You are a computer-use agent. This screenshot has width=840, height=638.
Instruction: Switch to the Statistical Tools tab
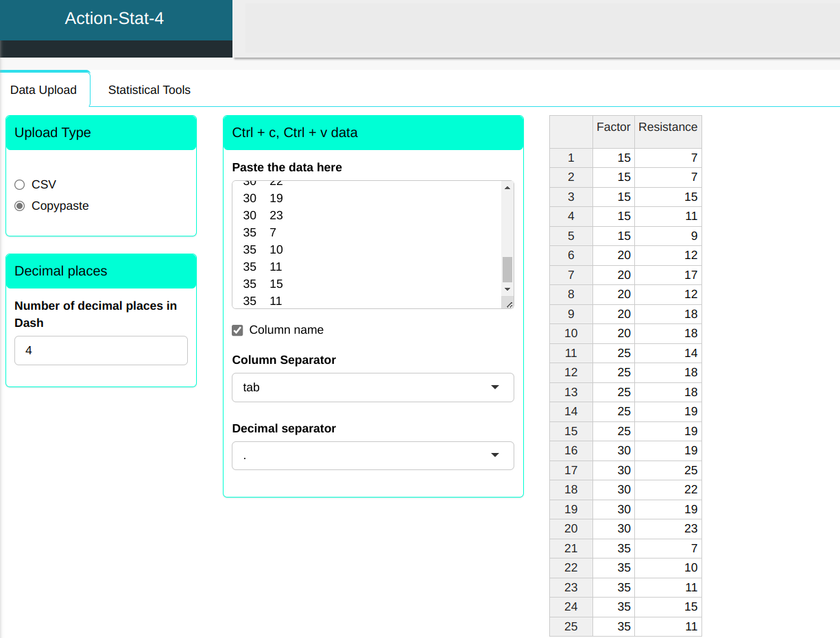(149, 90)
